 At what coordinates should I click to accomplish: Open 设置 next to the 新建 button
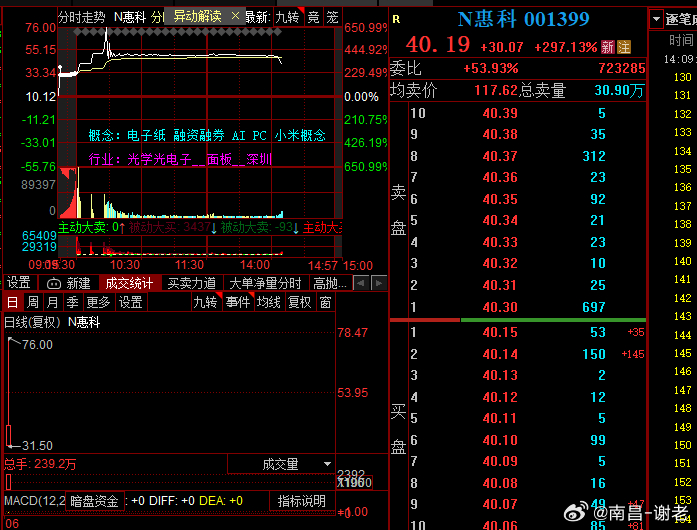[x=19, y=283]
